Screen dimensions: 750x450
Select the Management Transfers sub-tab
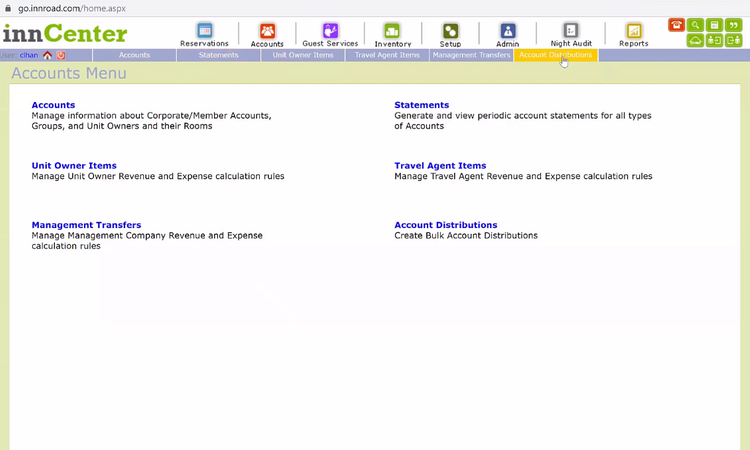[471, 55]
